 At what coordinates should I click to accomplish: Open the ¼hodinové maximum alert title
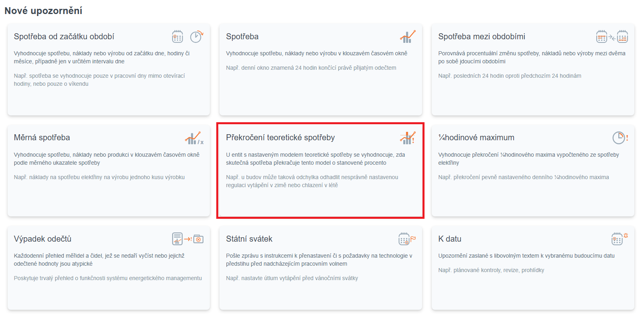click(x=476, y=137)
